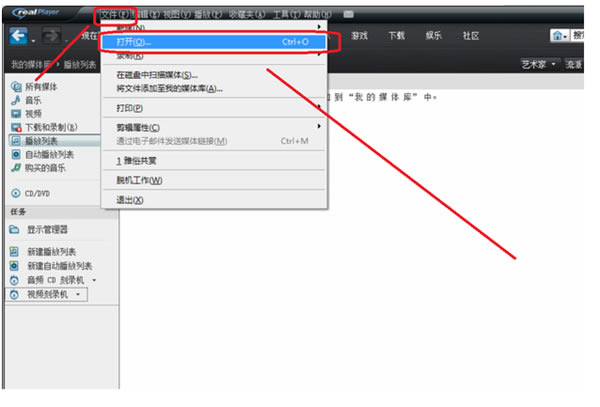Open 显示管理器 folder icon in tasks
This screenshot has height=407, width=600.
click(x=14, y=230)
